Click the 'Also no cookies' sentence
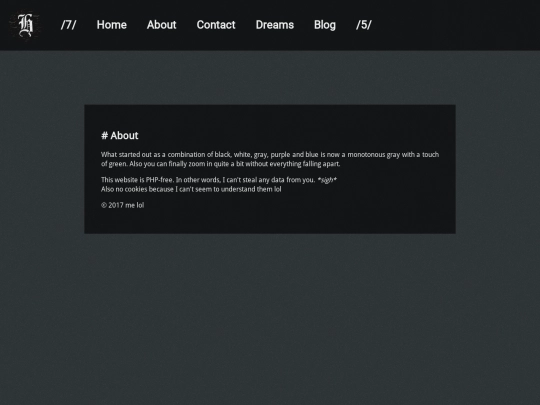The image size is (540, 405). (x=191, y=189)
